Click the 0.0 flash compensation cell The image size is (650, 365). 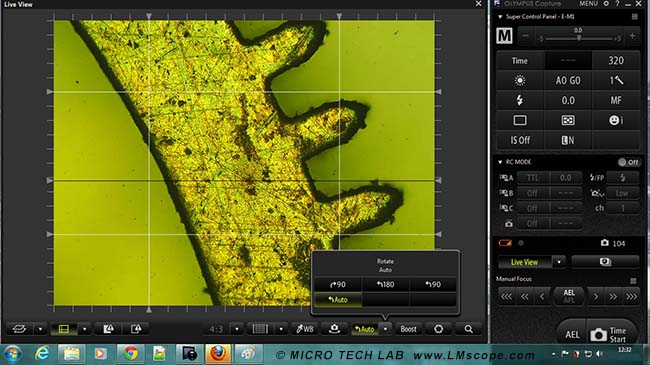(x=568, y=100)
